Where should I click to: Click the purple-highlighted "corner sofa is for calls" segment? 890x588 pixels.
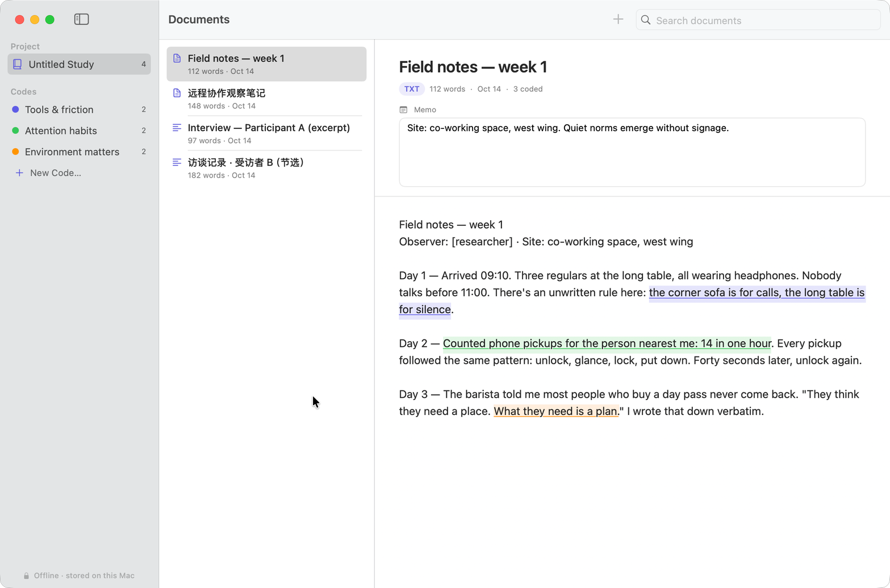[x=757, y=293]
